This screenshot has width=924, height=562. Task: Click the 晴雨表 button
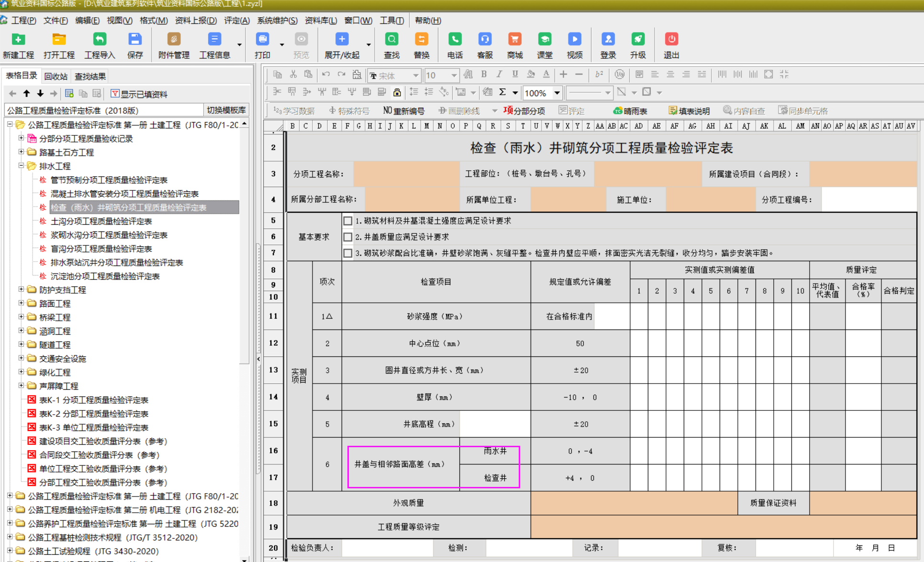coord(630,111)
